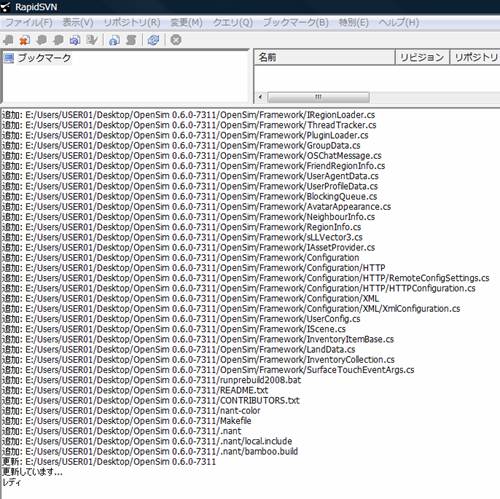Open the クエリ(Q) menu
Screen dimensions: 500x499
point(233,23)
